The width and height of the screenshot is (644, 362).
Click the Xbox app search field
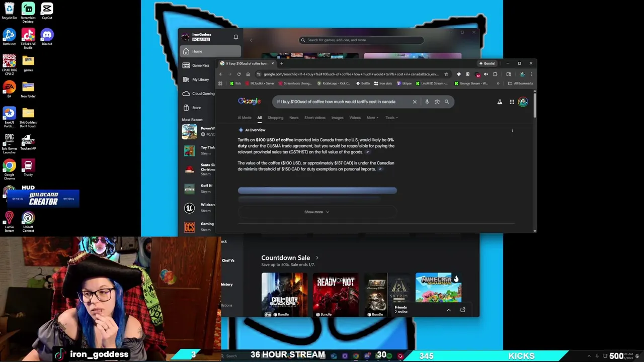(361, 40)
